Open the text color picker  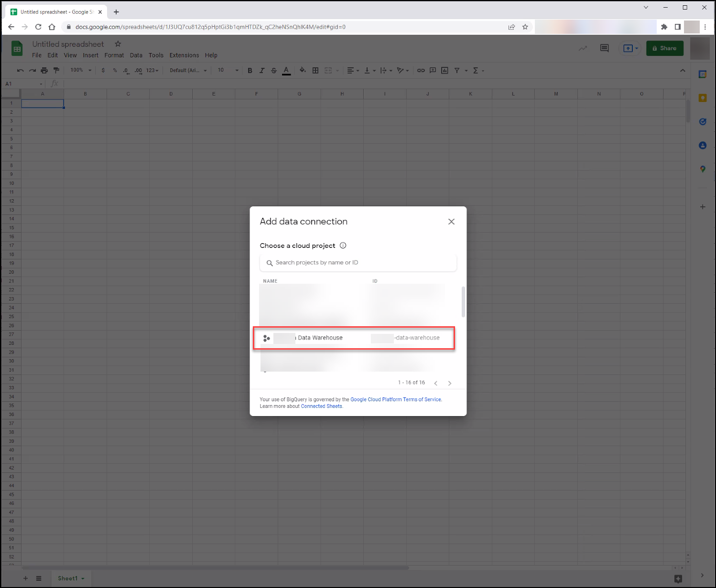[286, 70]
